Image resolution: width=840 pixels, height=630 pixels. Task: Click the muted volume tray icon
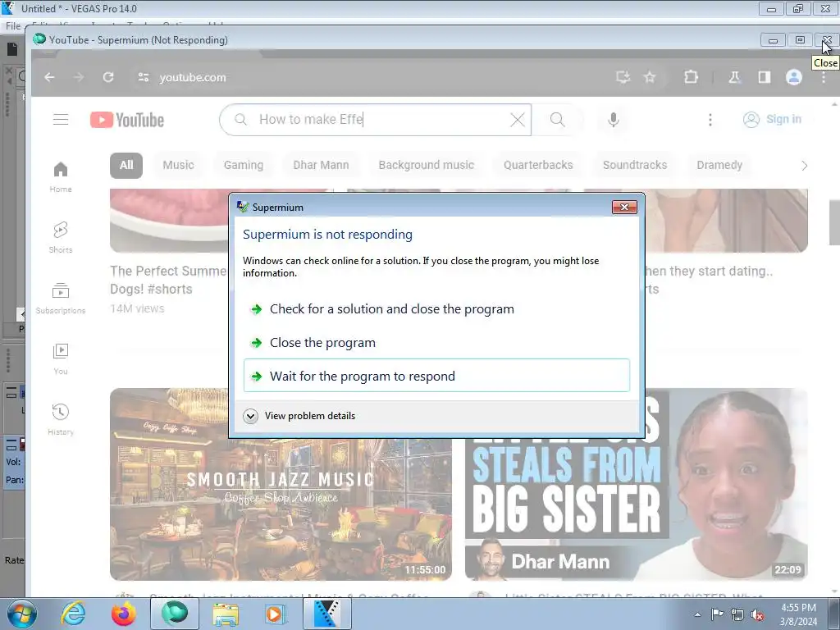[757, 614]
